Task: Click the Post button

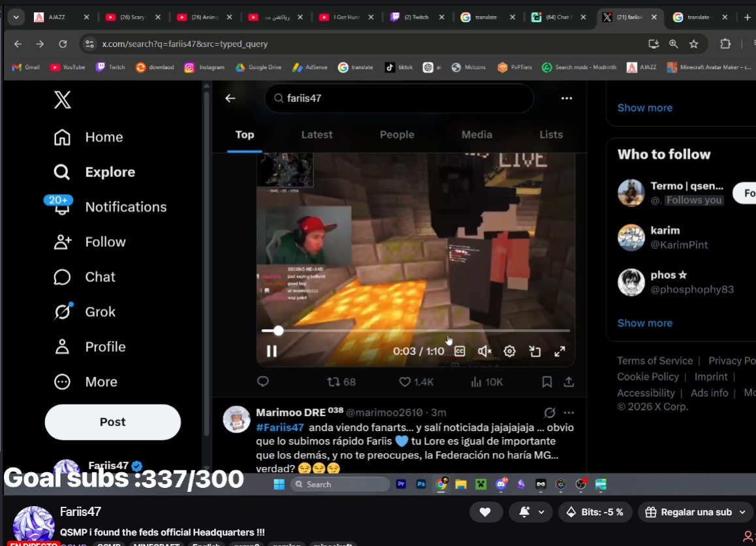Action: click(113, 422)
